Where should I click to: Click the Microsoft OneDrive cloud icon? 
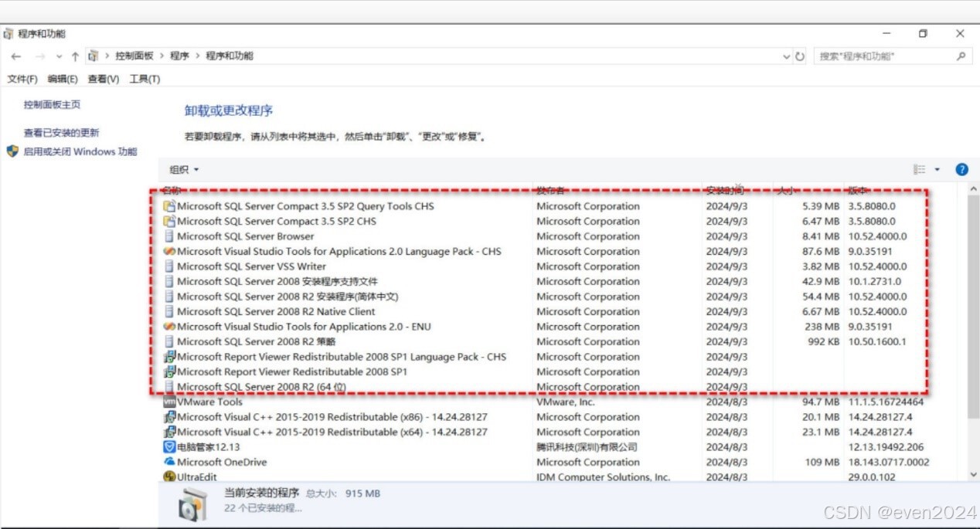pyautogui.click(x=169, y=462)
